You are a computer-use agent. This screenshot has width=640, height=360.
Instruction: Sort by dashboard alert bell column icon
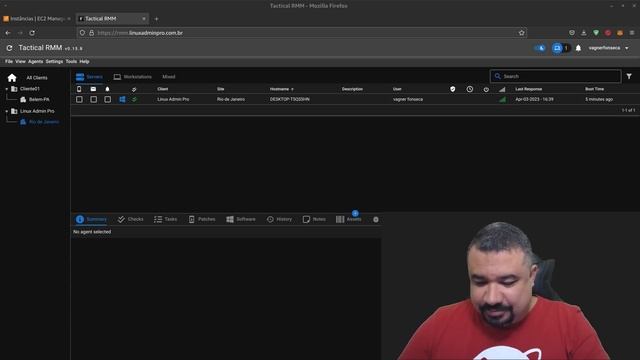[x=107, y=89]
